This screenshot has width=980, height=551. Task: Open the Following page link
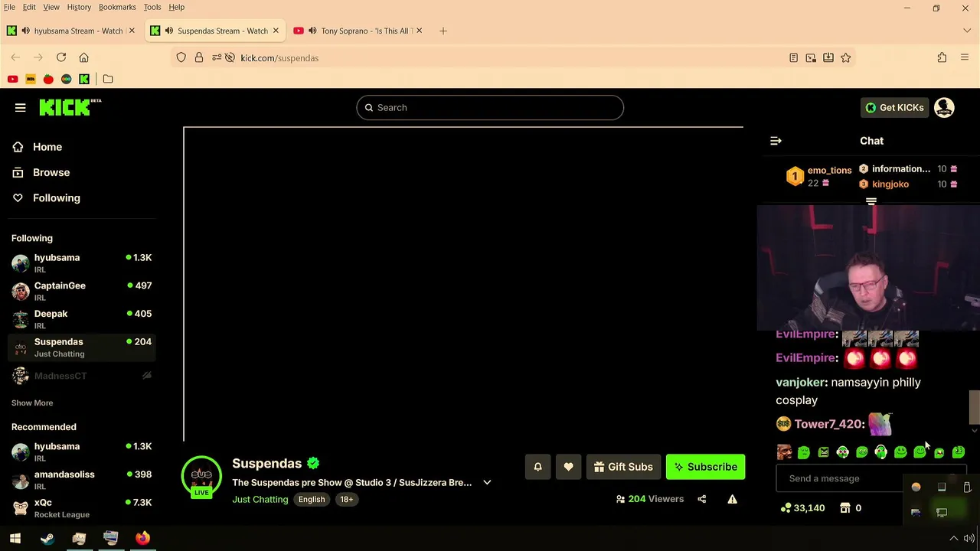click(56, 197)
